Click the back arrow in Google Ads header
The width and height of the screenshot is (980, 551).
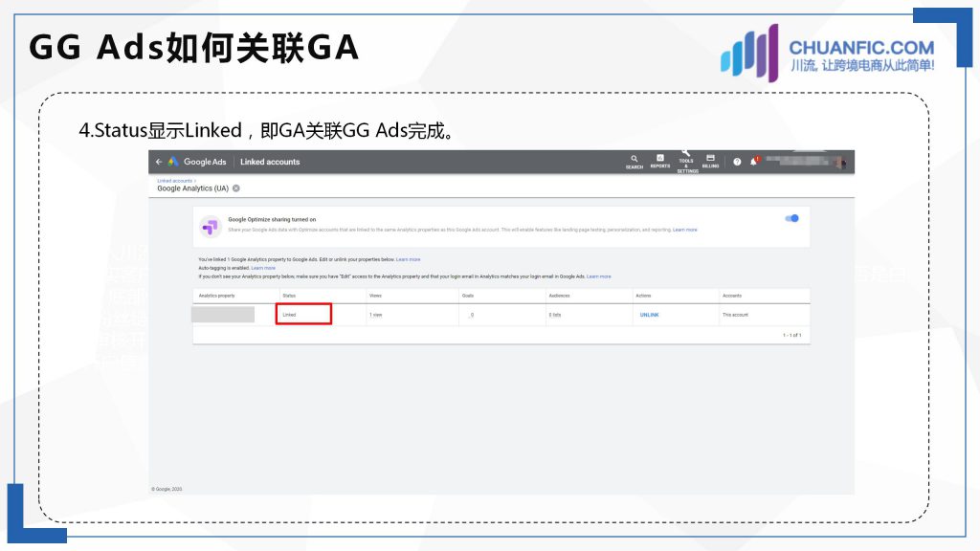pyautogui.click(x=159, y=162)
